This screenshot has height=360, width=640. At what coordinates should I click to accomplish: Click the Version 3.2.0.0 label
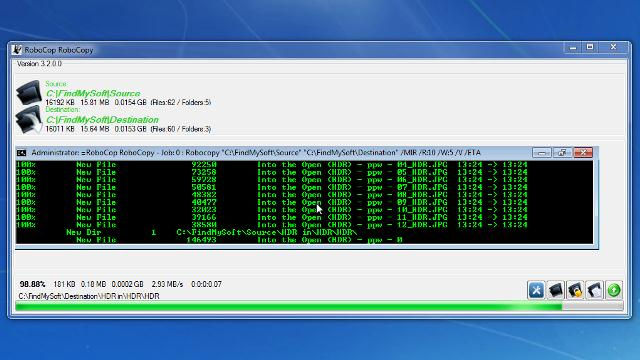(39, 64)
